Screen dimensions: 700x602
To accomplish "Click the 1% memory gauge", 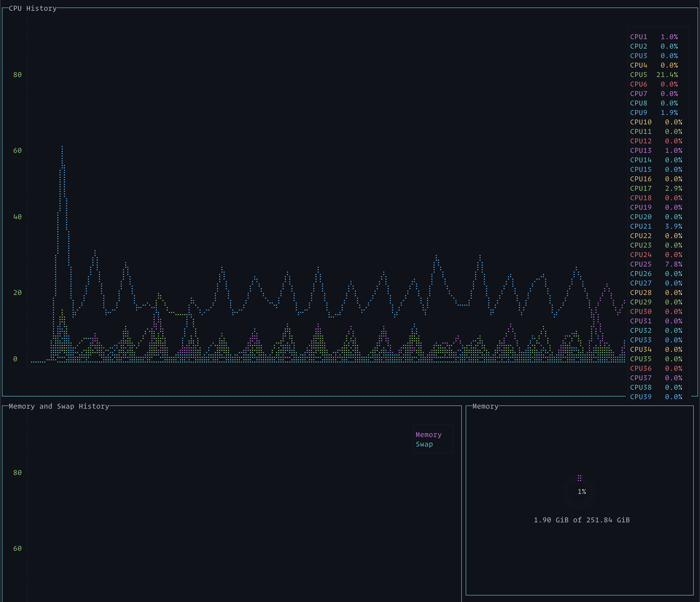I will pos(581,492).
